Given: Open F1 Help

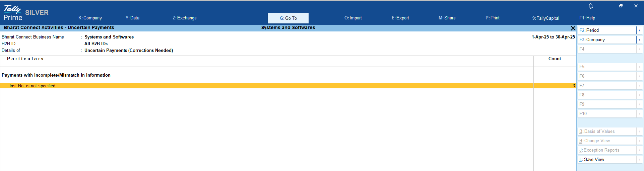Looking at the screenshot, I should pyautogui.click(x=587, y=18).
